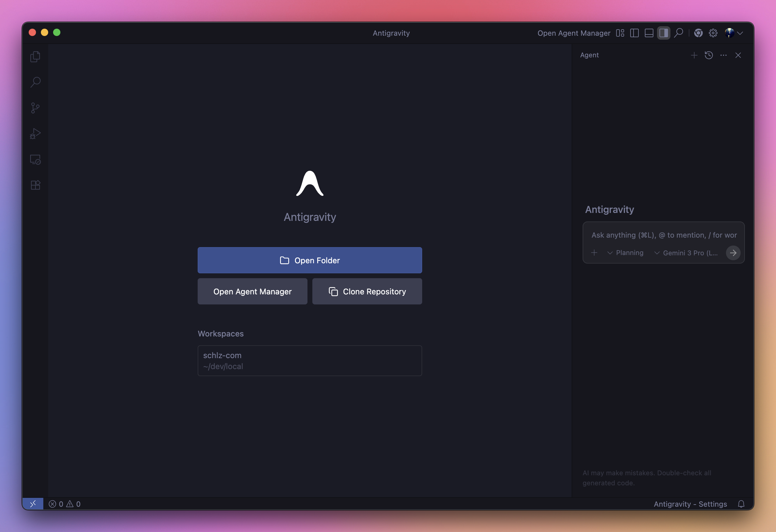This screenshot has width=776, height=532.
Task: Expand the Planning mode dropdown
Action: (x=625, y=253)
